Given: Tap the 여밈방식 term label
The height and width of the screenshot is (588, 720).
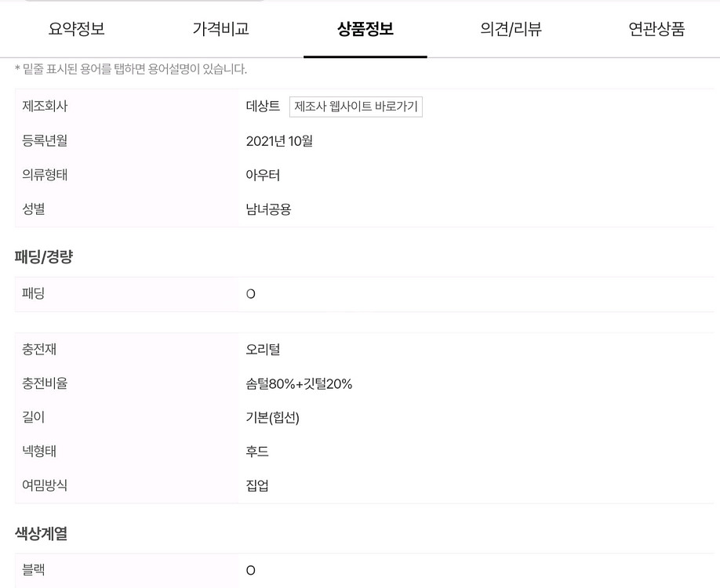Looking at the screenshot, I should 45,485.
